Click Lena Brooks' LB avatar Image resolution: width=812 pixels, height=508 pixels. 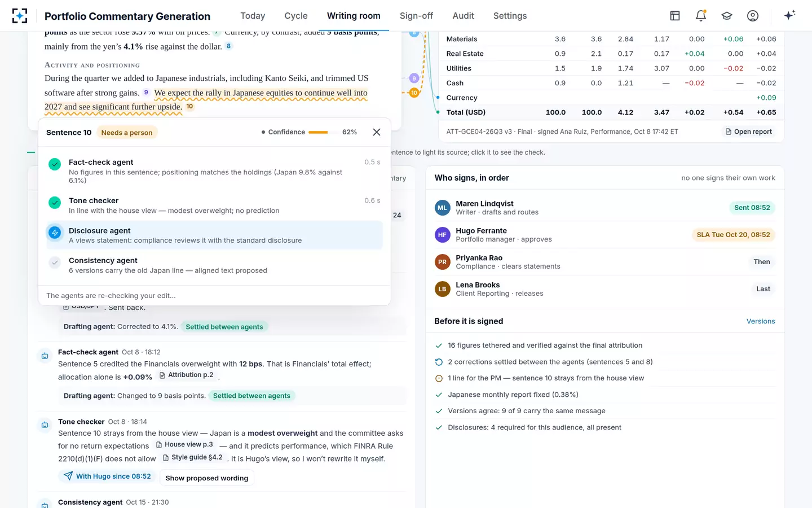[443, 289]
